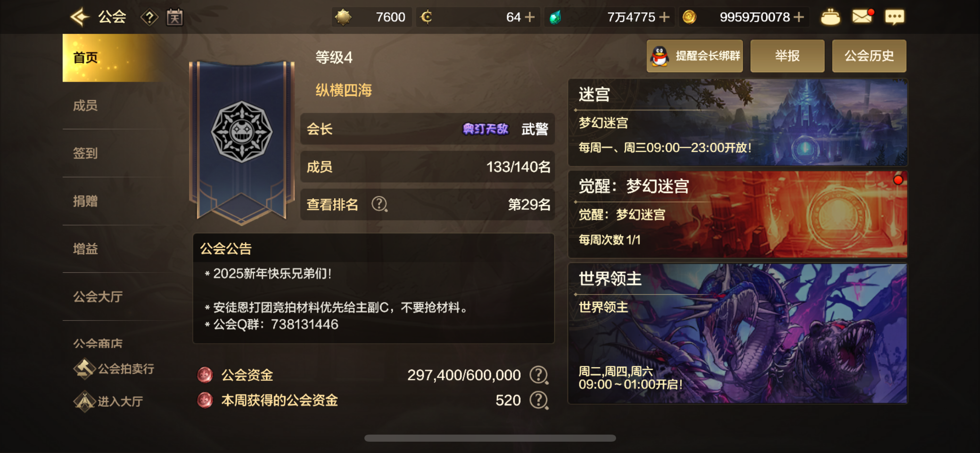980x453 pixels.
Task: Tap plus beside the 64 currency
Action: [x=530, y=17]
